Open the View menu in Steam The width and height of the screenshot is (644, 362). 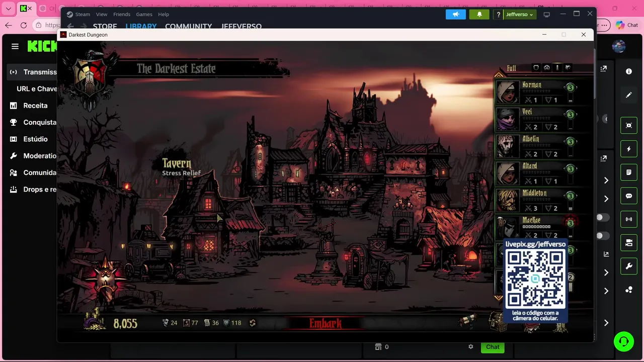(102, 14)
